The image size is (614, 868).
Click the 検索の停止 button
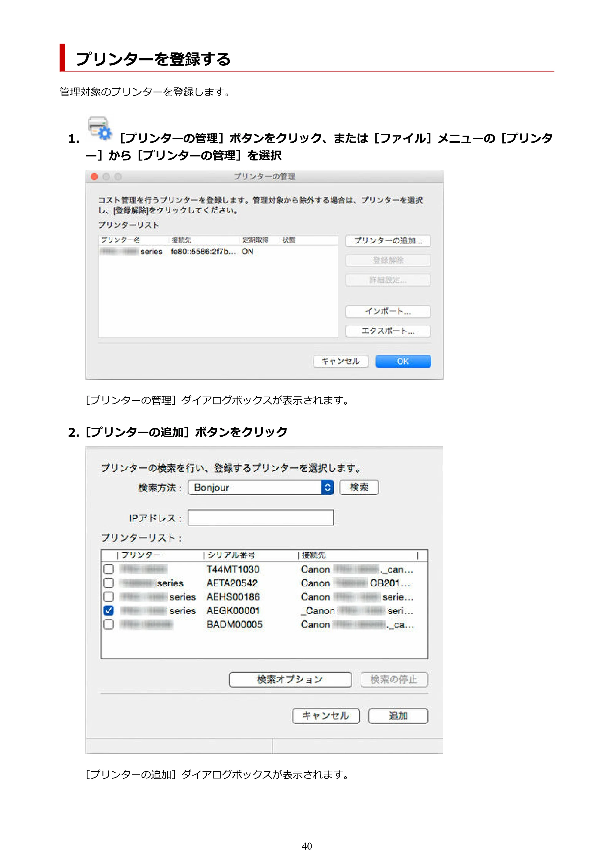tap(394, 680)
